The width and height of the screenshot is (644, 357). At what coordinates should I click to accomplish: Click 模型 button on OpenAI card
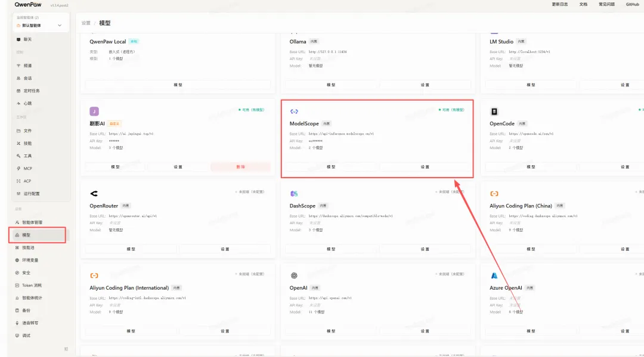[x=331, y=331]
